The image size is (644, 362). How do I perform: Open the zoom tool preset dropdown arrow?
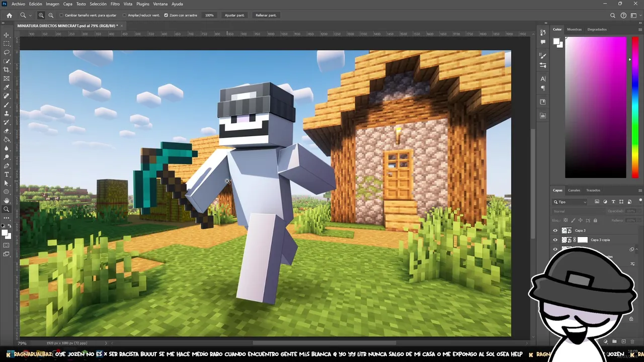pos(30,15)
